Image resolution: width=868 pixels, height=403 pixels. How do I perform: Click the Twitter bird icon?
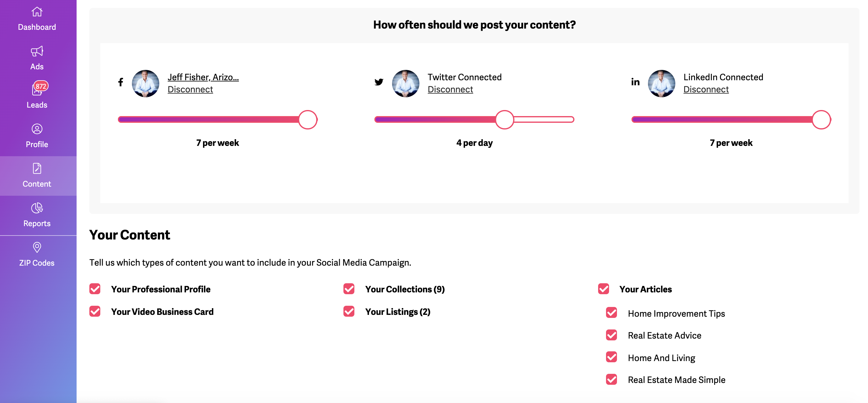(379, 82)
